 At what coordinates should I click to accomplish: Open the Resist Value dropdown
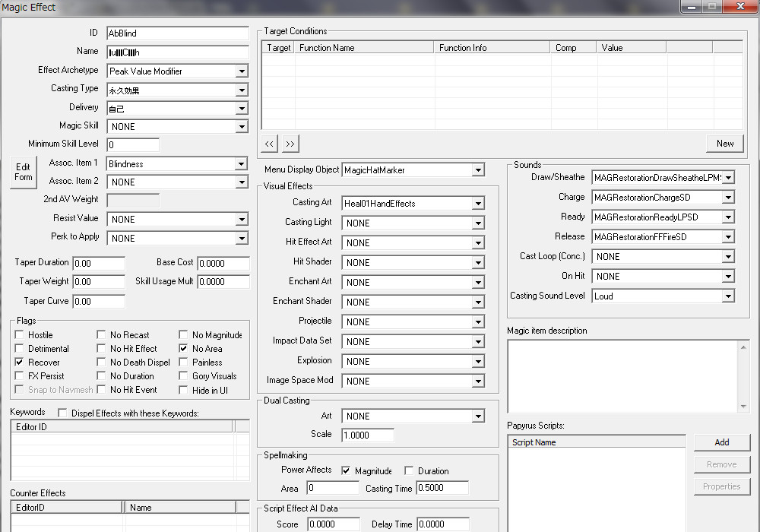(242, 220)
